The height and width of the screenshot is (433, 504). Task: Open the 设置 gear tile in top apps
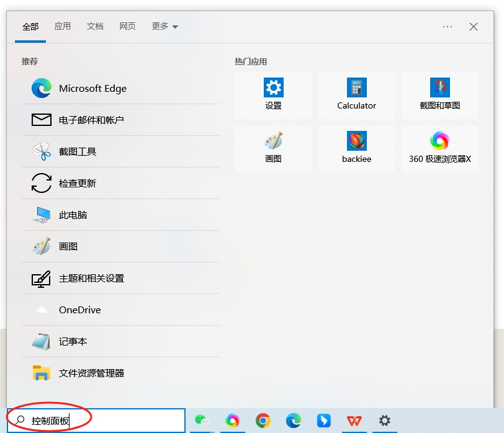[x=273, y=96]
